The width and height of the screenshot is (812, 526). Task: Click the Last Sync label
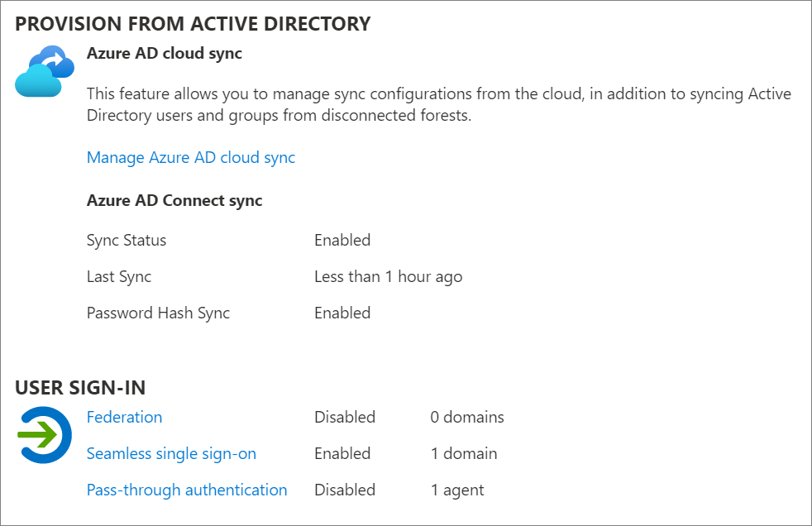pyautogui.click(x=119, y=276)
